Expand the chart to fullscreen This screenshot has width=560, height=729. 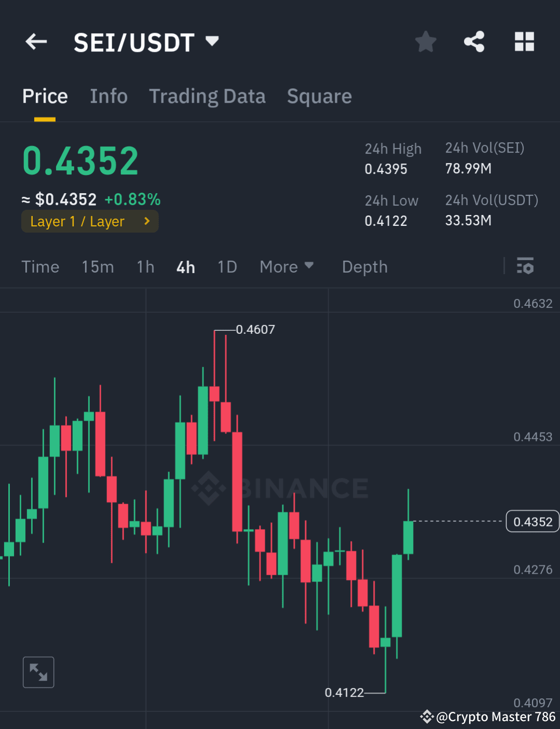[38, 672]
